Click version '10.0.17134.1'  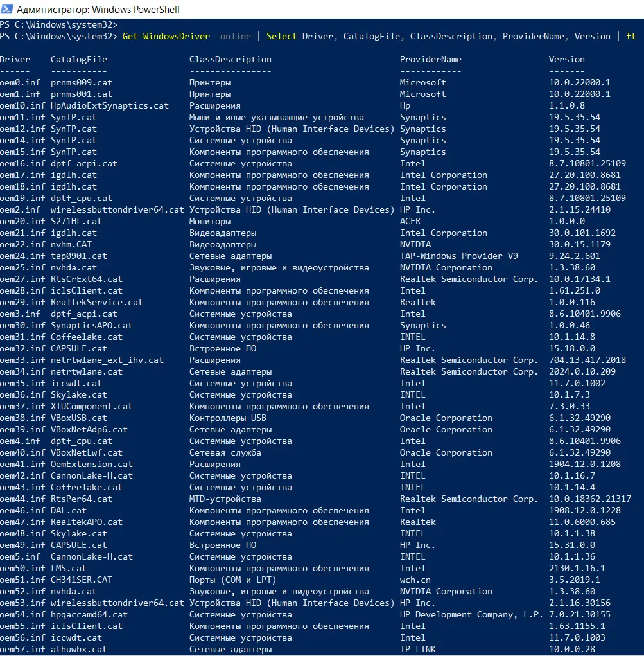[579, 279]
